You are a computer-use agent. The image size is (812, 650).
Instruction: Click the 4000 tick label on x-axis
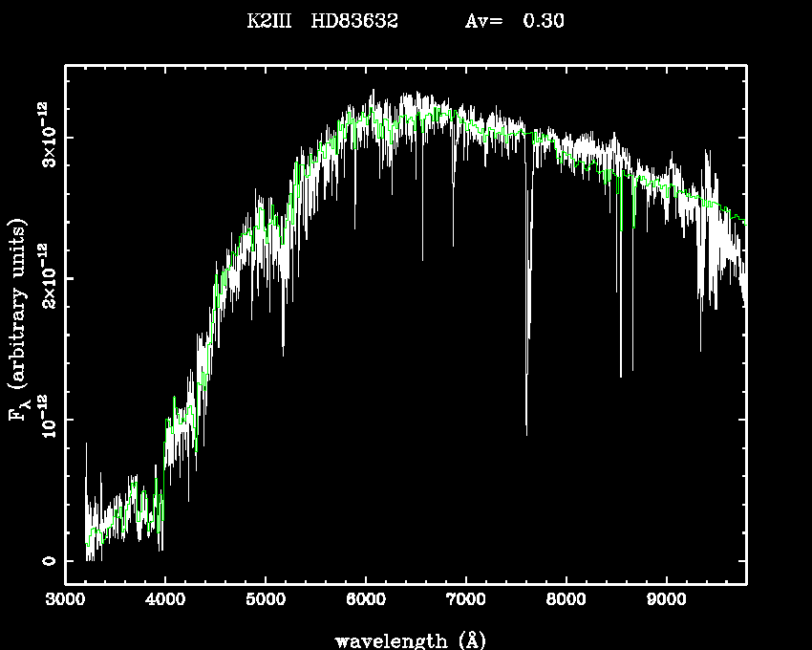pos(165,600)
